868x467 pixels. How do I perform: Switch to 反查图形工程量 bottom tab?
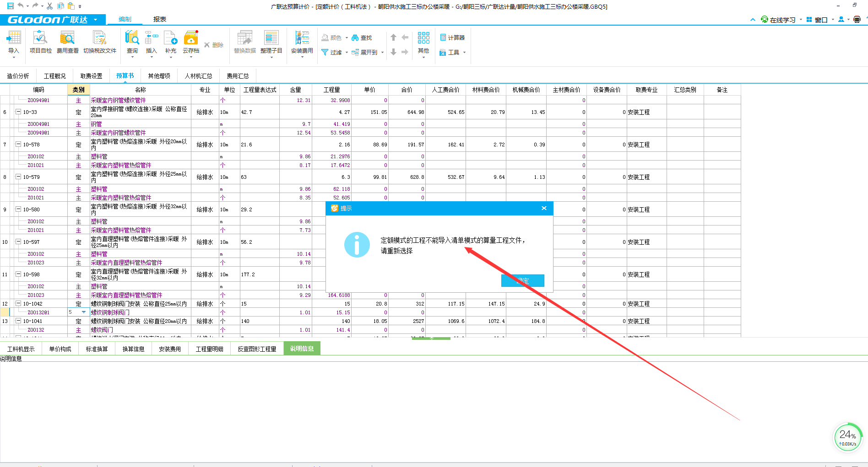pos(257,349)
